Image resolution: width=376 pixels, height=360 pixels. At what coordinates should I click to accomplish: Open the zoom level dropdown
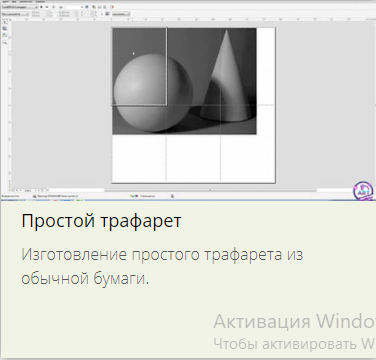(74, 7)
